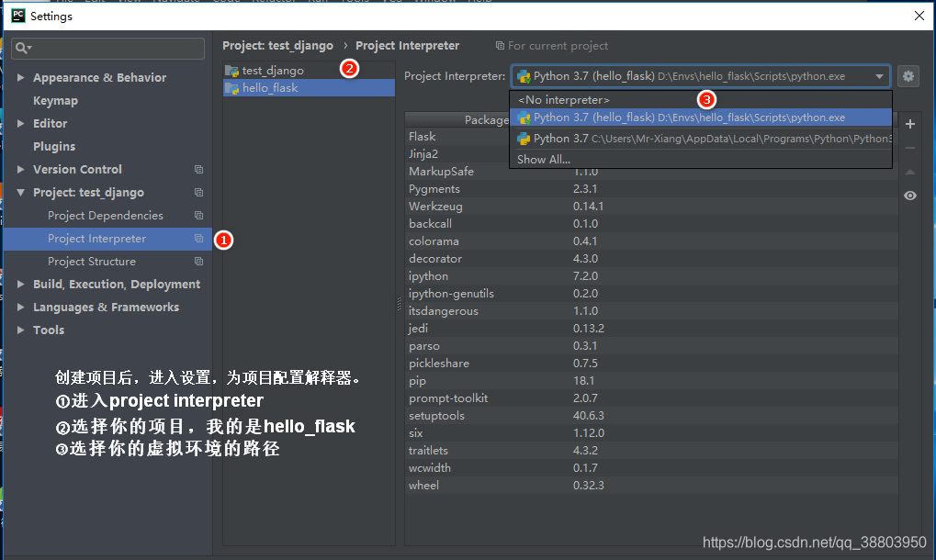Screen dimensions: 936x560
Task: Select the traitlets package row
Action: pyautogui.click(x=651, y=451)
